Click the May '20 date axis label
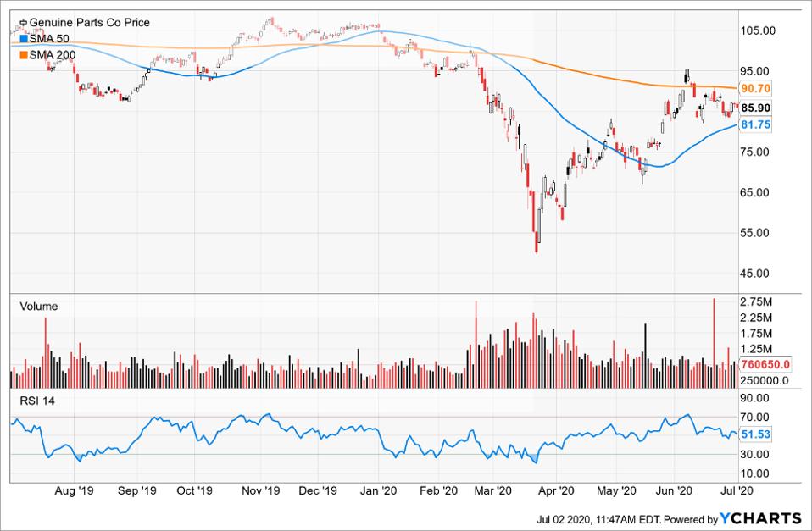The image size is (812, 531). point(616,490)
